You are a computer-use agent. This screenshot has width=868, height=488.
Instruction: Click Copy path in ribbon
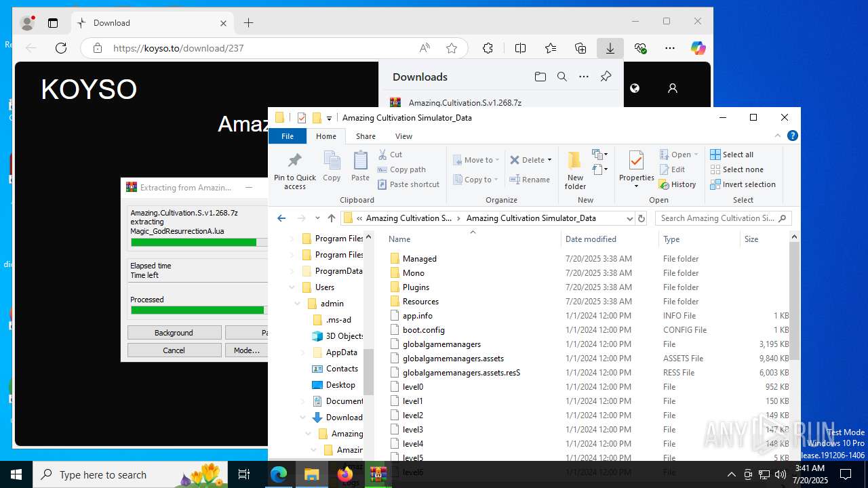(401, 169)
